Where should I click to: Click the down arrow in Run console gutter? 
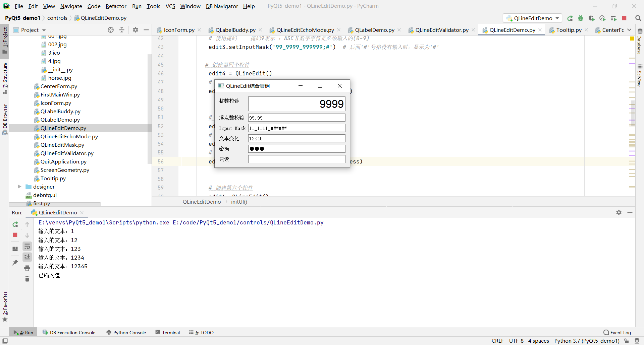27,235
